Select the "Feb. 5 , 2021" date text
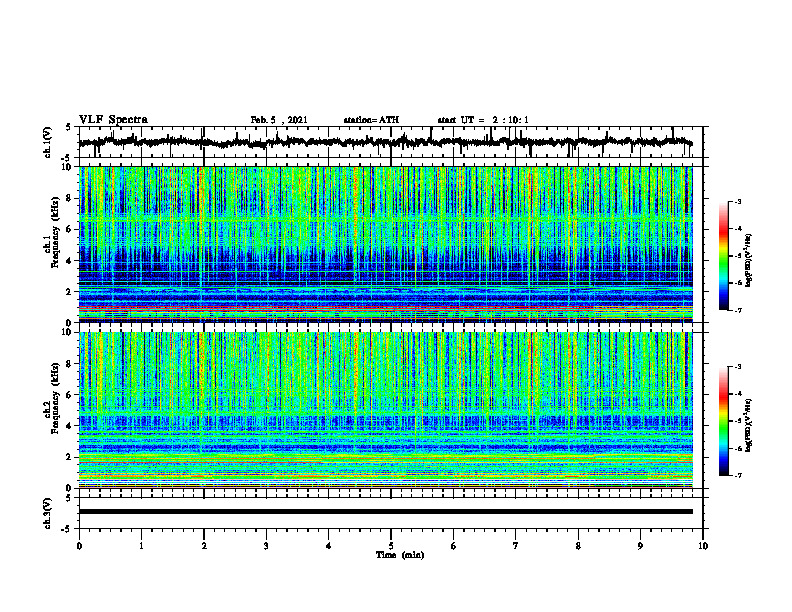The image size is (792, 612). [x=279, y=120]
